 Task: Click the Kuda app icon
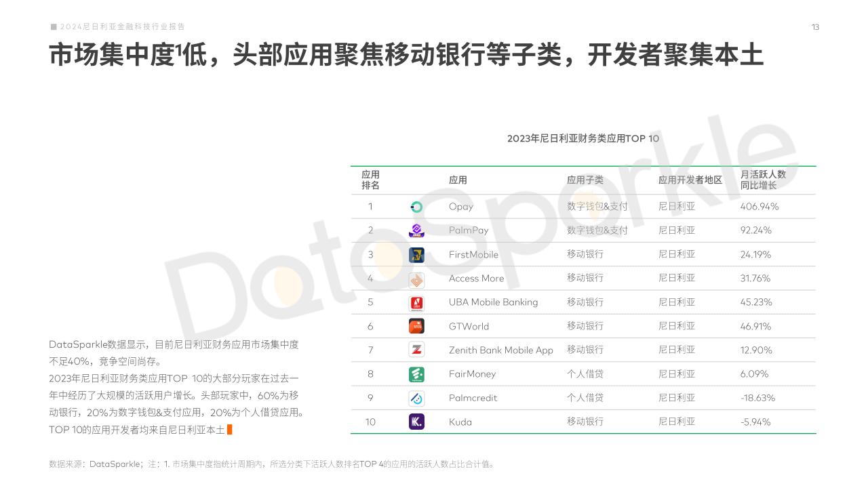coord(416,422)
